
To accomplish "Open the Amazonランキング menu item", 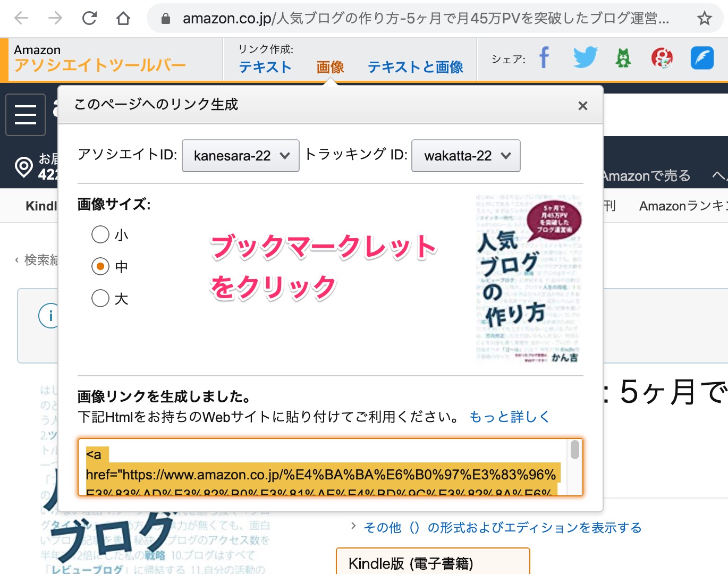I will tap(683, 206).
